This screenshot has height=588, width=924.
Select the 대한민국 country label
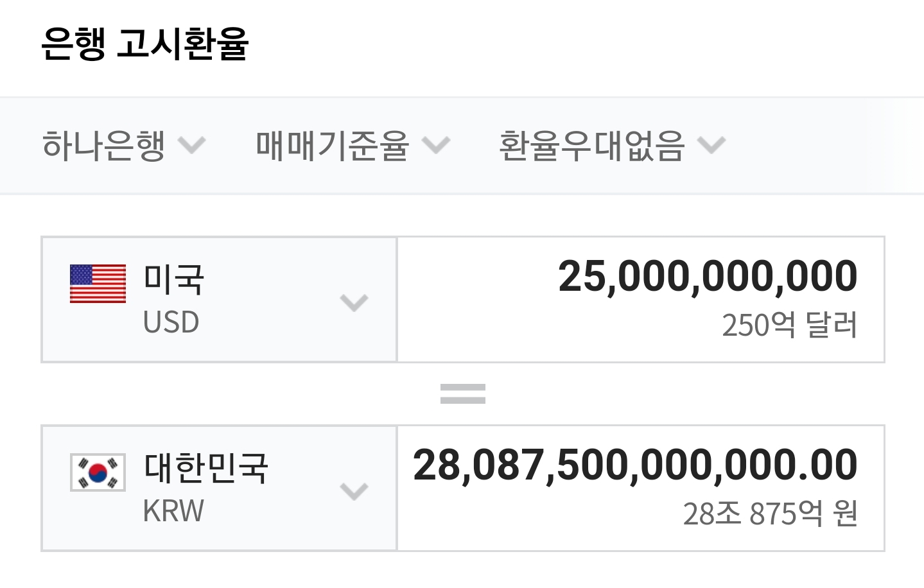click(x=205, y=468)
